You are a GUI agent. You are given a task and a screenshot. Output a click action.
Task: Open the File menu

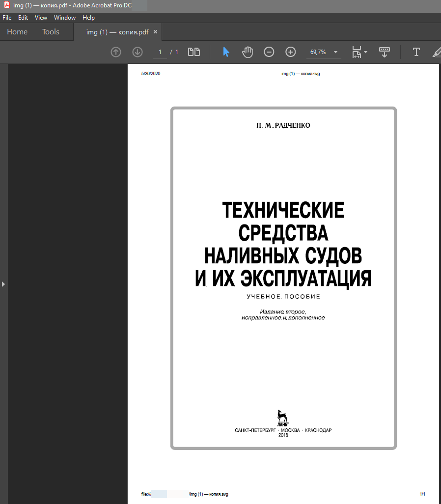point(7,18)
